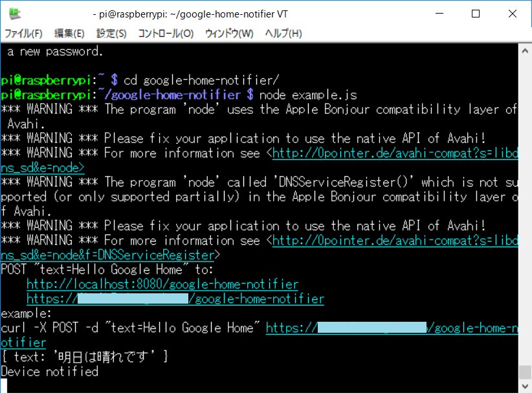Open the redacted https google-home-notifier link below localhost
This screenshot has height=393, width=532.
point(175,299)
